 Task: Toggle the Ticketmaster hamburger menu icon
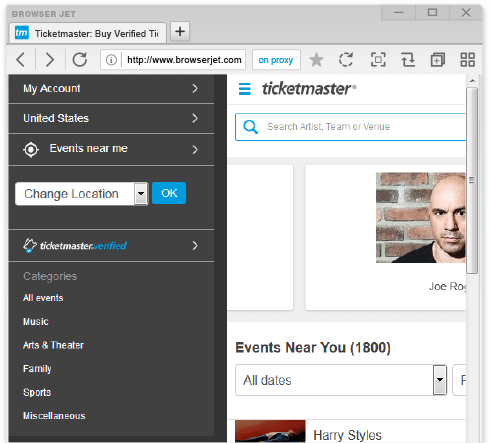[245, 89]
